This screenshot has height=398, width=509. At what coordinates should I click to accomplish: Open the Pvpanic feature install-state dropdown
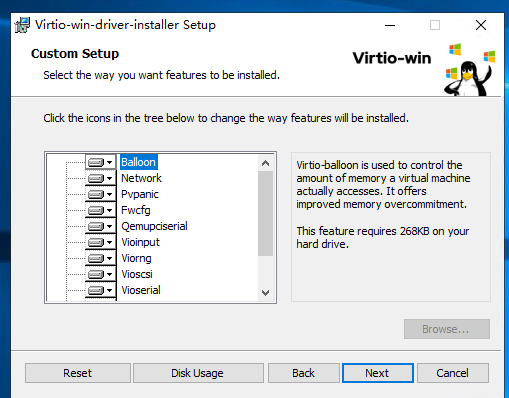pos(100,194)
